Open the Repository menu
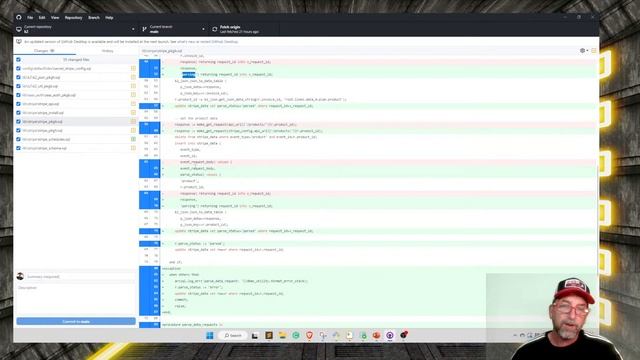 [73, 18]
